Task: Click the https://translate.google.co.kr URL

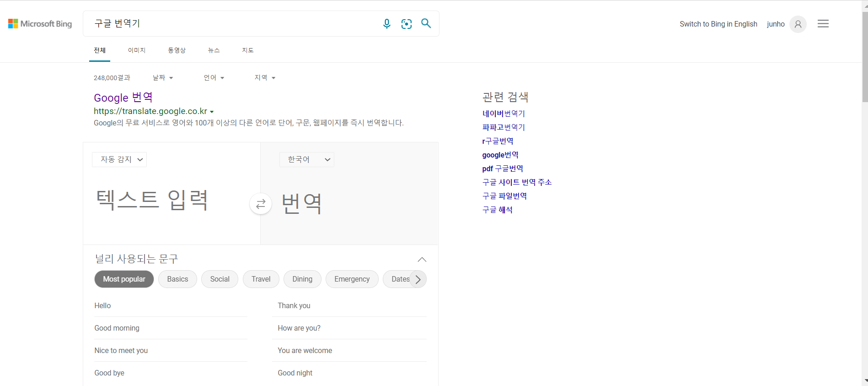Action: [x=150, y=111]
